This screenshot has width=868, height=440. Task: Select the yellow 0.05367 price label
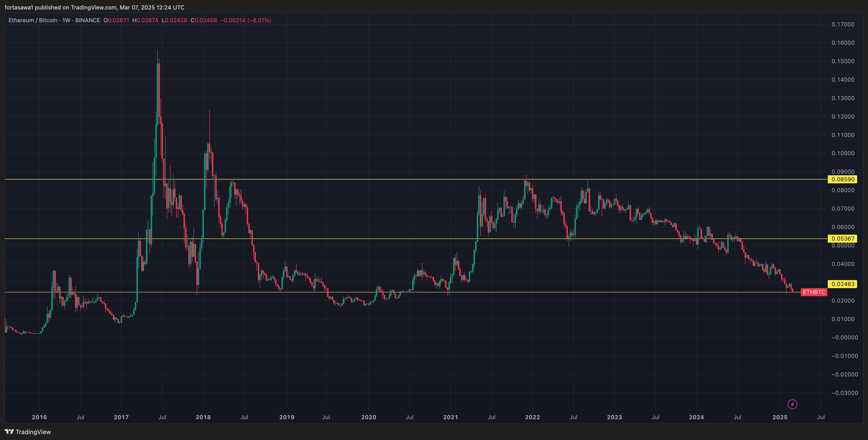pyautogui.click(x=843, y=238)
